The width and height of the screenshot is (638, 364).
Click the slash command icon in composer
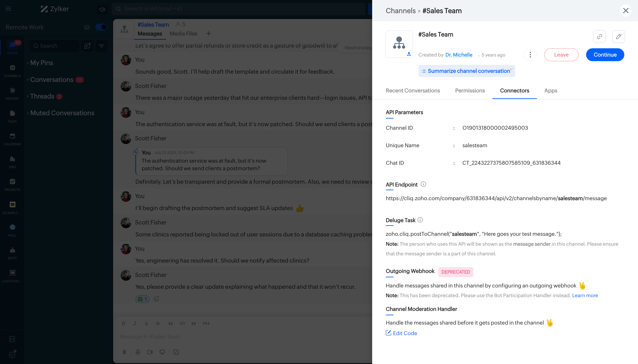click(x=176, y=352)
